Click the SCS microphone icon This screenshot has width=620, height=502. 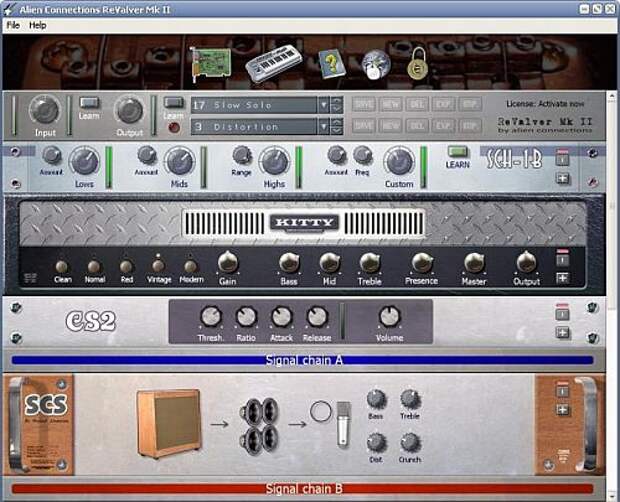[344, 425]
